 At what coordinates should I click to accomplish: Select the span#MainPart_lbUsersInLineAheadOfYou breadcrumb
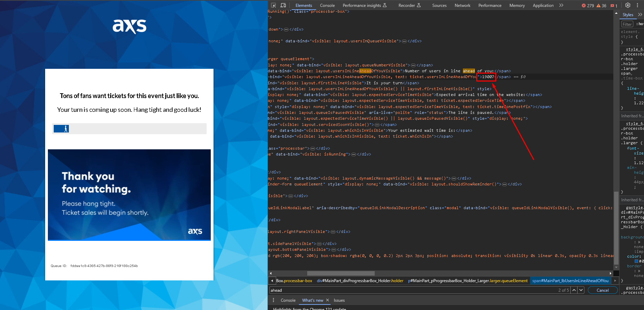(x=570, y=281)
